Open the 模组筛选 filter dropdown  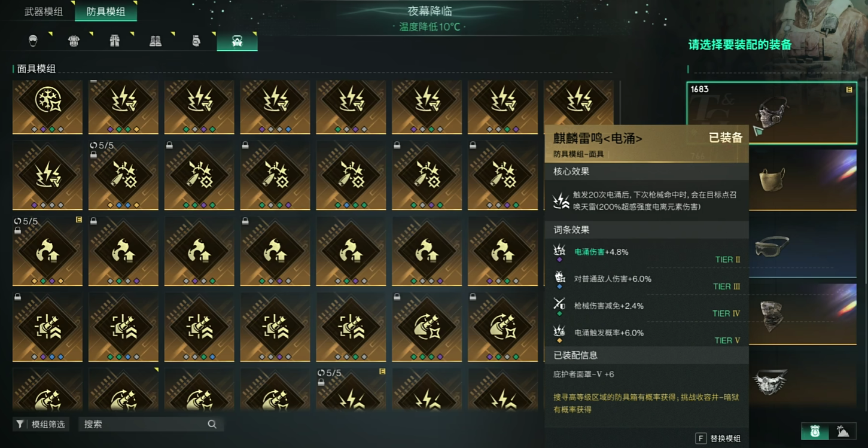pyautogui.click(x=41, y=424)
